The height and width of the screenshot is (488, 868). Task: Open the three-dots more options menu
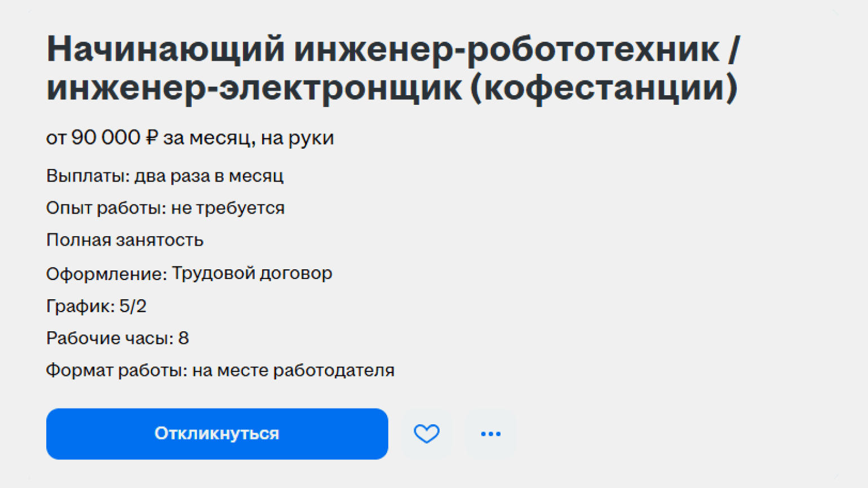click(490, 433)
